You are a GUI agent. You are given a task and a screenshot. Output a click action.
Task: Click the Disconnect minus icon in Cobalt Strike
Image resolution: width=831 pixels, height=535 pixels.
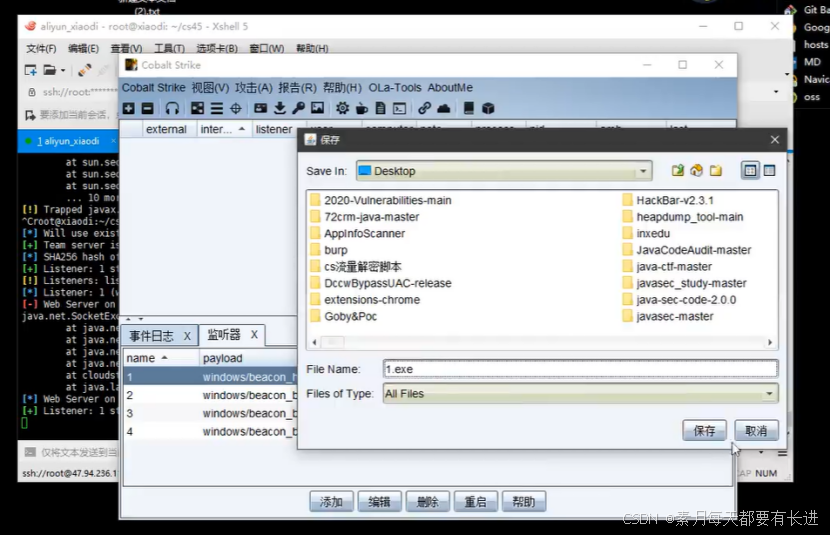[x=148, y=109]
